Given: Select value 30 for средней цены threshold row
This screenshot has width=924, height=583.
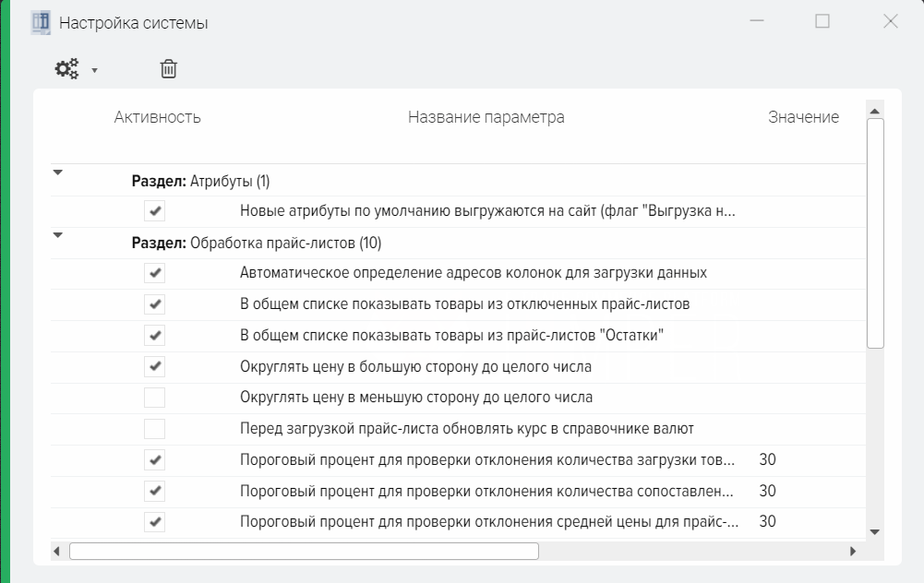Looking at the screenshot, I should (x=767, y=522).
